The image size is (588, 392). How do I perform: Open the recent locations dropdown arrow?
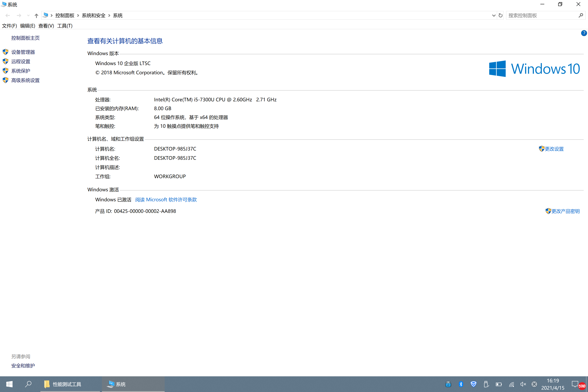(x=28, y=16)
